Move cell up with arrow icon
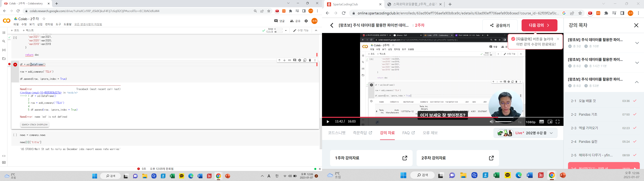The width and height of the screenshot is (644, 181). point(279,60)
